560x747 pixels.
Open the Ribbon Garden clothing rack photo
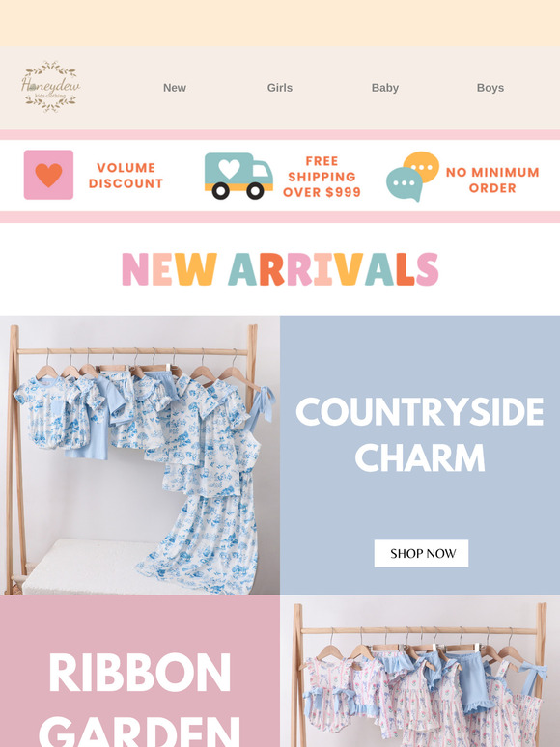[x=420, y=671]
